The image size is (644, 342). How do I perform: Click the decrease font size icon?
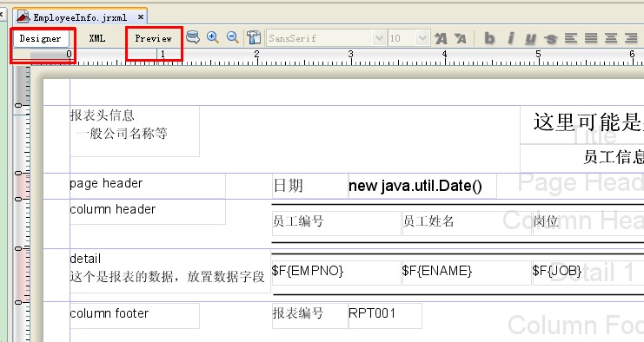pyautogui.click(x=461, y=38)
